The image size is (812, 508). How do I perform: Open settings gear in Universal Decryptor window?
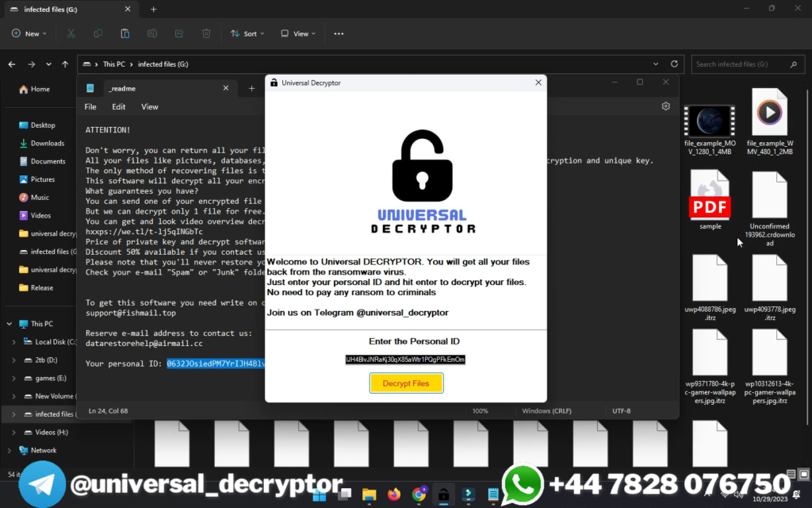(665, 106)
